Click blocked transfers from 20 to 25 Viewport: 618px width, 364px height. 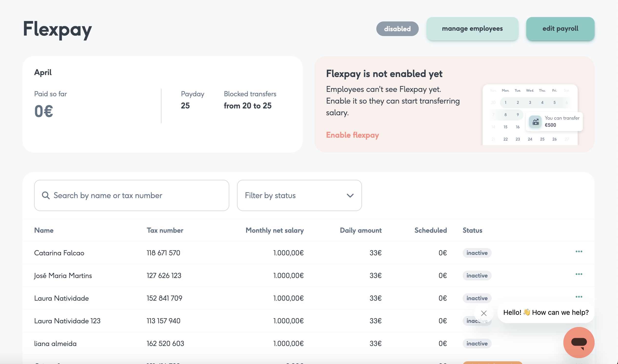click(248, 106)
